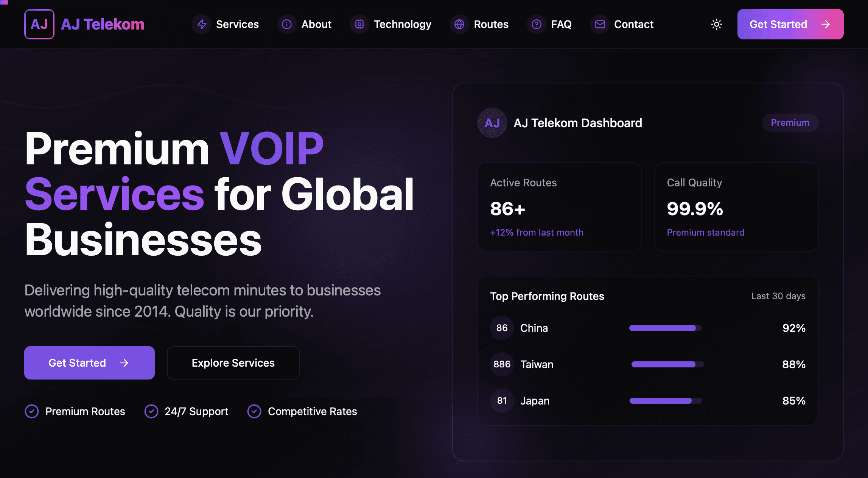Click the chip Technology icon

[359, 24]
